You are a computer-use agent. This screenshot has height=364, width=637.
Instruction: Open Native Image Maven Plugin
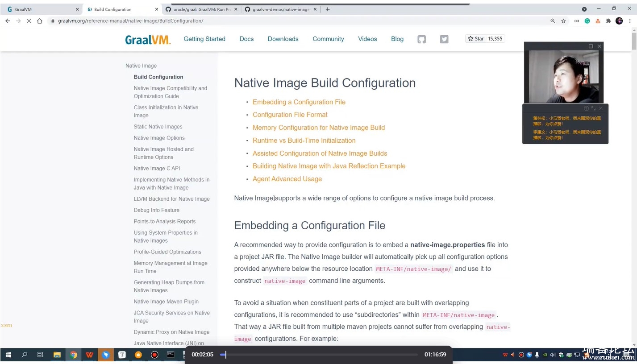click(166, 302)
